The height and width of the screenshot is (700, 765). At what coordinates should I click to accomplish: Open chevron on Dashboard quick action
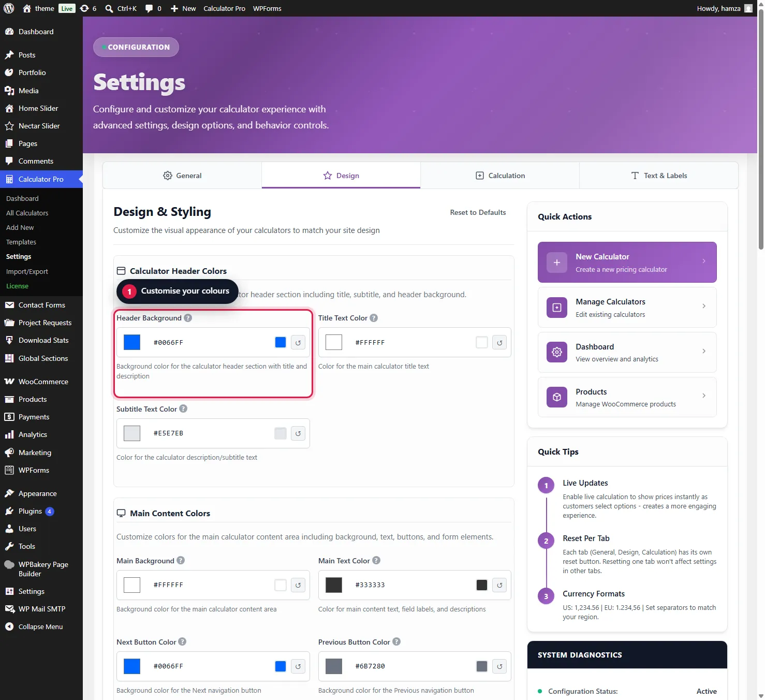704,351
